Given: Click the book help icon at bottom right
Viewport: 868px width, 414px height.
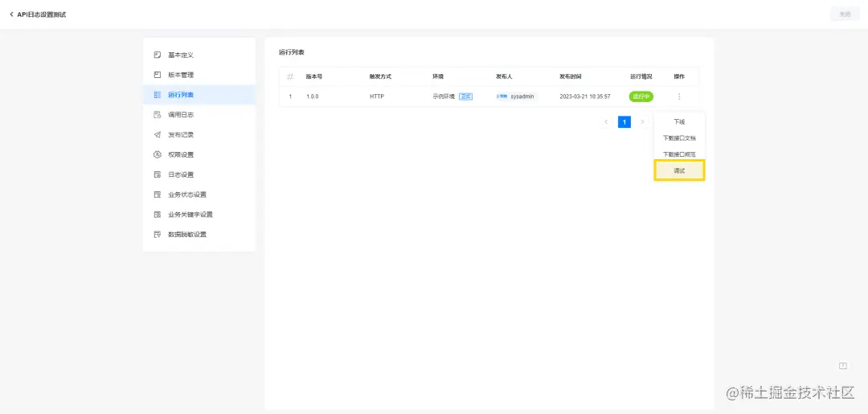Looking at the screenshot, I should [843, 366].
